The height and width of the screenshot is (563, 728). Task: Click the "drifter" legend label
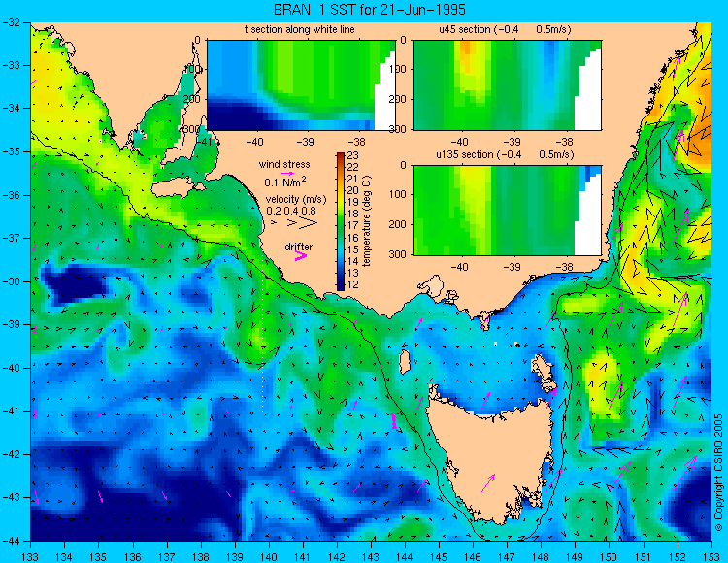click(x=299, y=247)
